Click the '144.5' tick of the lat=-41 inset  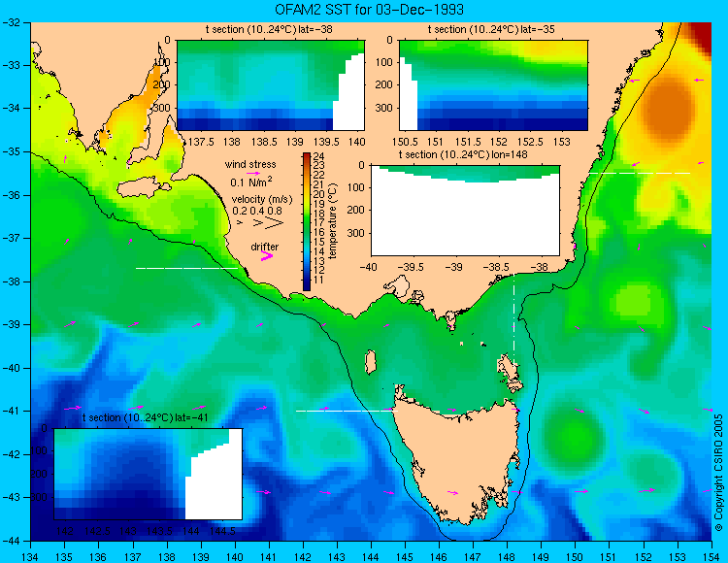[x=223, y=531]
